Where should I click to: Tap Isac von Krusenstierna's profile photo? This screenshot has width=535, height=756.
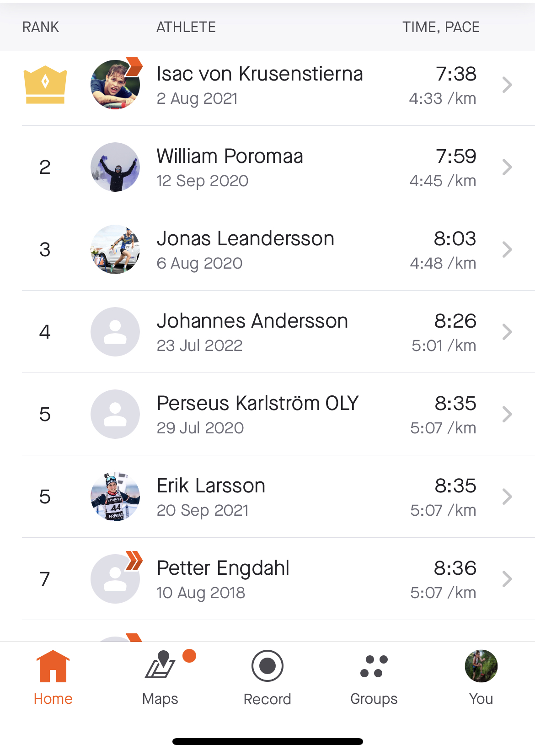pos(115,85)
